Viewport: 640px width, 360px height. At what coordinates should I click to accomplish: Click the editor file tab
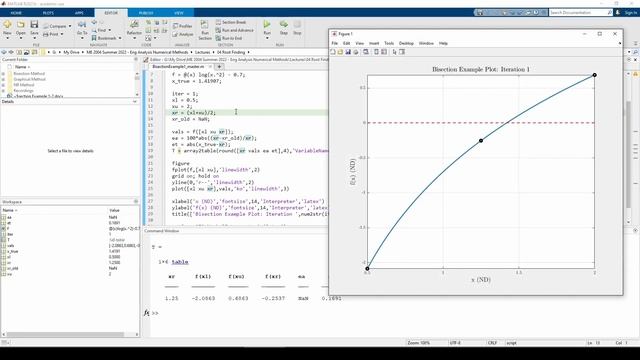[x=178, y=66]
